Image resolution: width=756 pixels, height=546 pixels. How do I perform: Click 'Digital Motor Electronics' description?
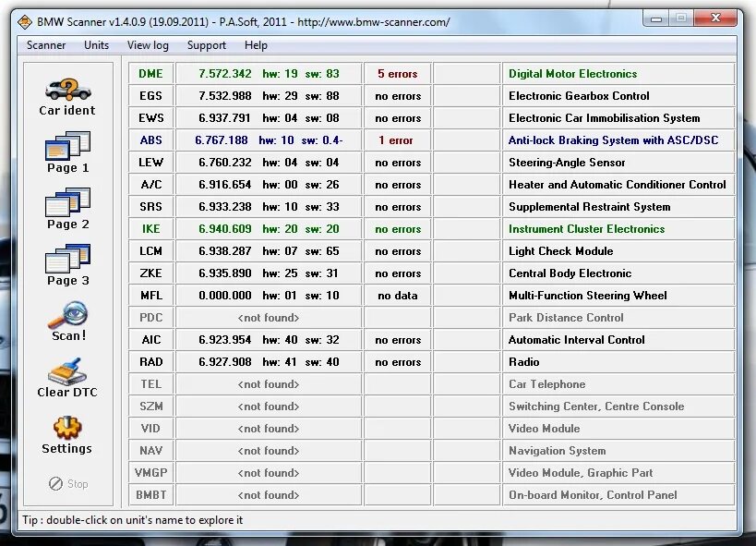click(573, 73)
